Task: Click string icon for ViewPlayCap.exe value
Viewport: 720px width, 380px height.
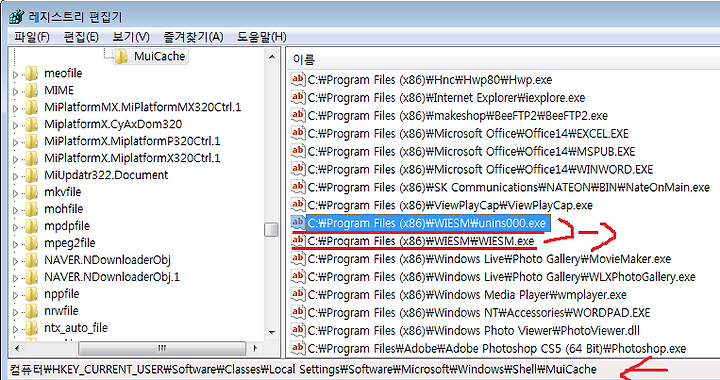Action: point(298,205)
